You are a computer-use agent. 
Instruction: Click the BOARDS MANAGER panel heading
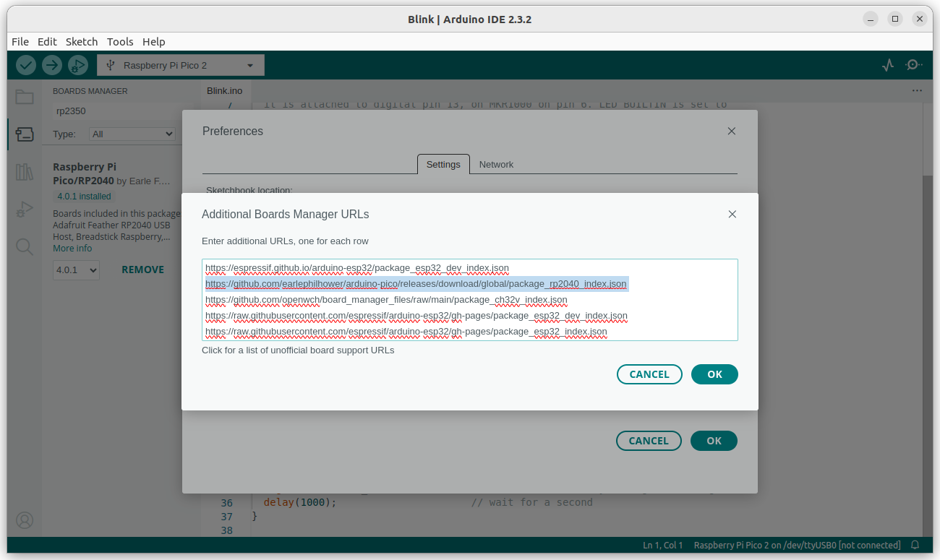(x=90, y=91)
